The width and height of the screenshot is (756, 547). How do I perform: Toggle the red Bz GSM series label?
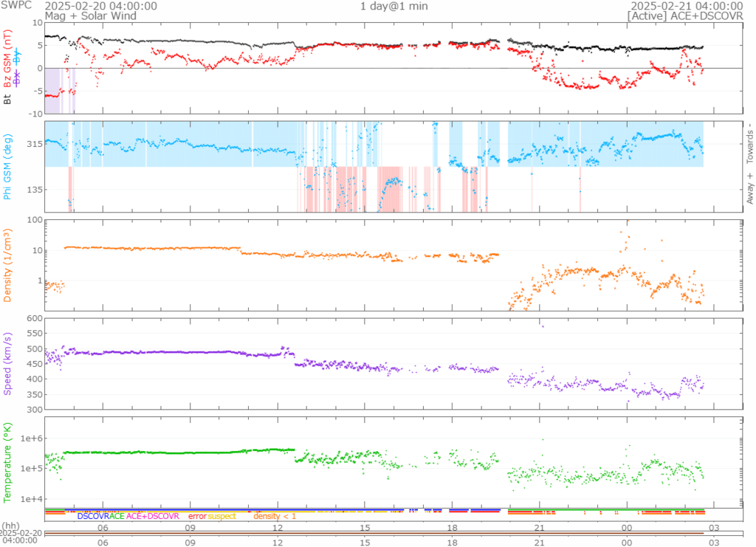tap(8, 61)
